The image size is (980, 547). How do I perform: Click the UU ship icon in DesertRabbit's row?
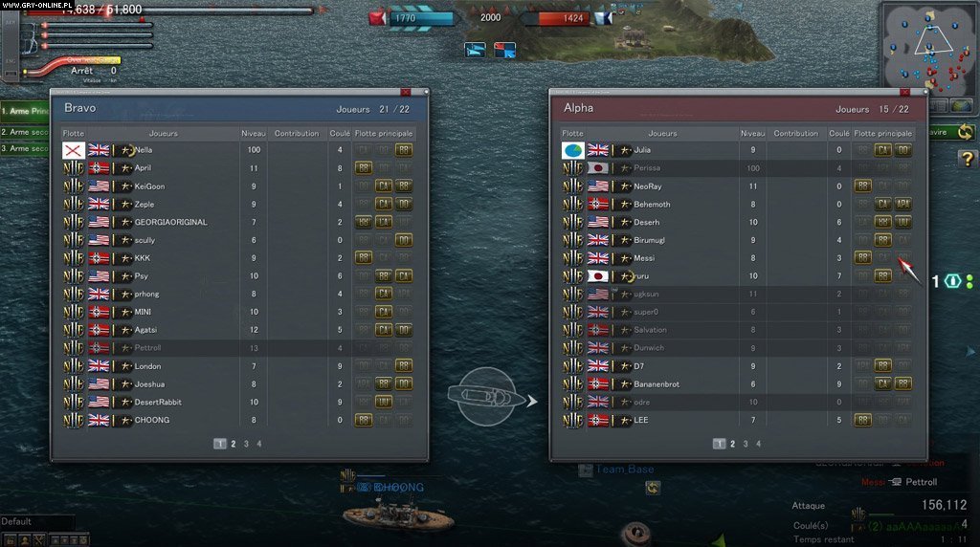(383, 403)
